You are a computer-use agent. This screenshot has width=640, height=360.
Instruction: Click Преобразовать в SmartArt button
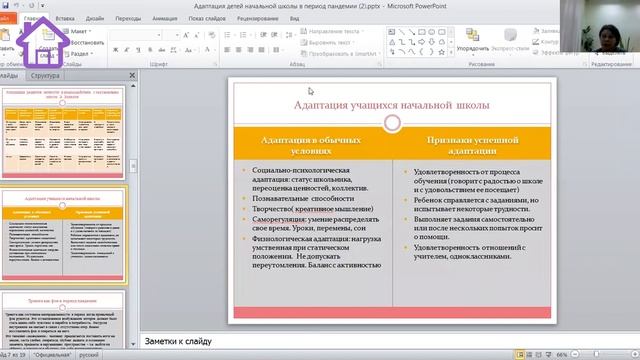pyautogui.click(x=340, y=53)
